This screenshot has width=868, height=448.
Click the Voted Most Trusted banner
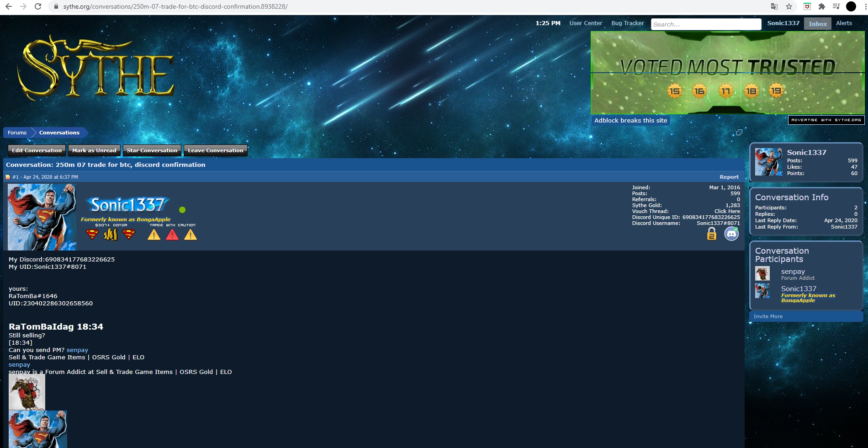pyautogui.click(x=727, y=73)
